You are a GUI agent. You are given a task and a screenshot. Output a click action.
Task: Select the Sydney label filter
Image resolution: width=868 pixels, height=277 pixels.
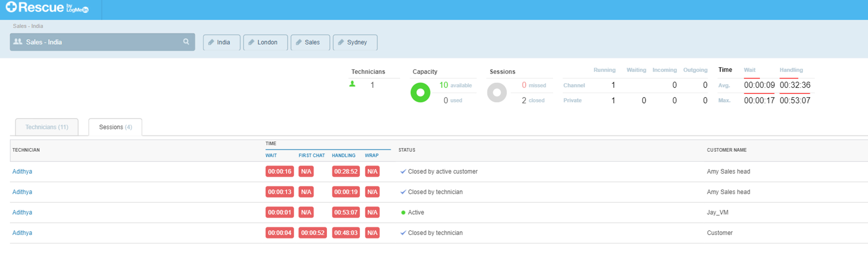(x=355, y=42)
